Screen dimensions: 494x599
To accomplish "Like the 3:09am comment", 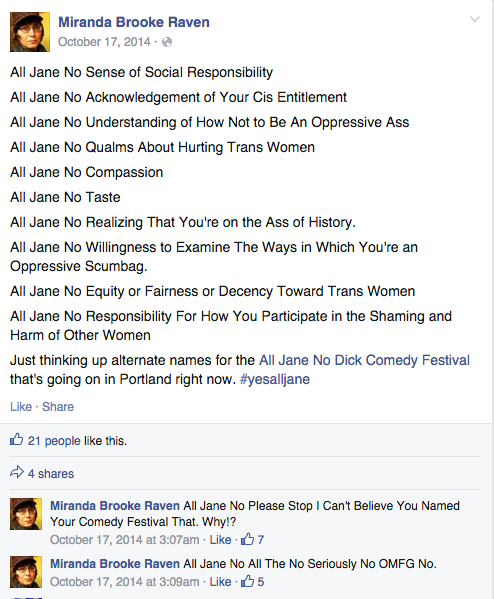I will coord(220,581).
